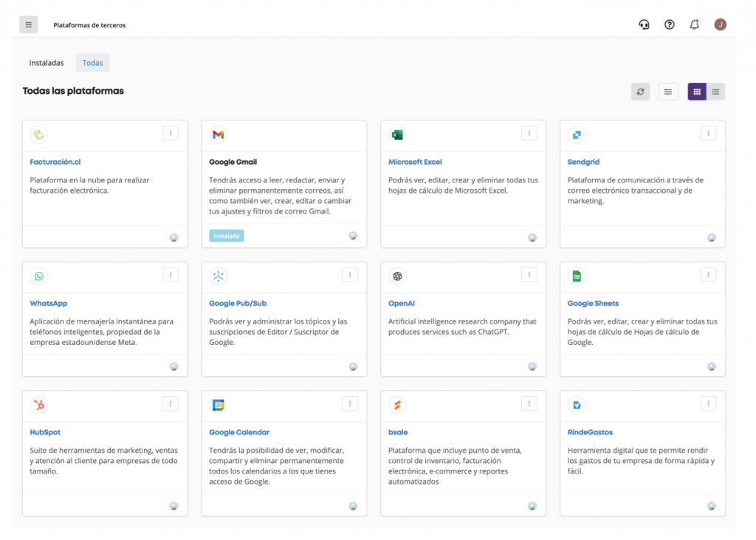
Task: Open Sendgrid card options menu
Action: tap(708, 133)
